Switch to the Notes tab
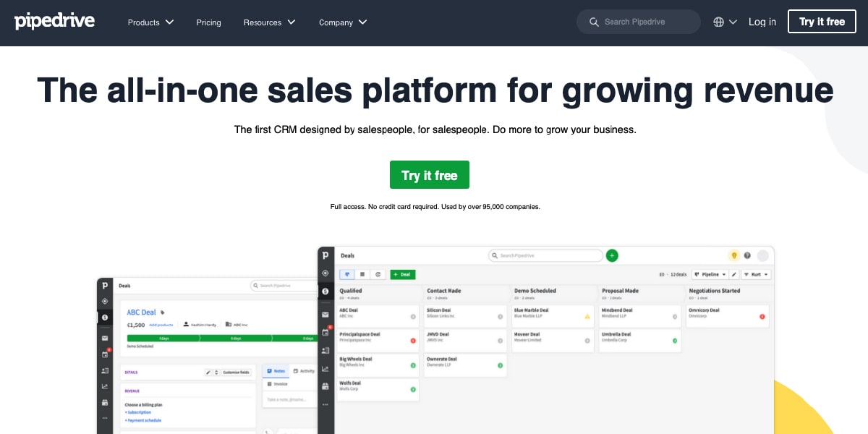 276,371
